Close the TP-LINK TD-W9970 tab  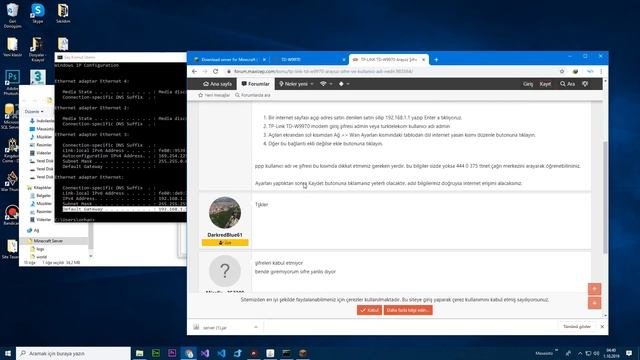pyautogui.click(x=424, y=60)
